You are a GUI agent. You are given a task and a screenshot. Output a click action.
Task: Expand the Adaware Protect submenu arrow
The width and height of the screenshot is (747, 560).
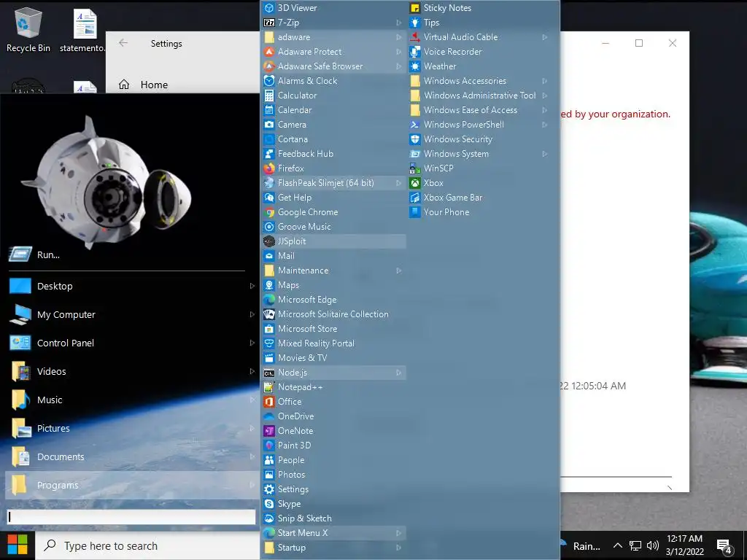pyautogui.click(x=399, y=52)
